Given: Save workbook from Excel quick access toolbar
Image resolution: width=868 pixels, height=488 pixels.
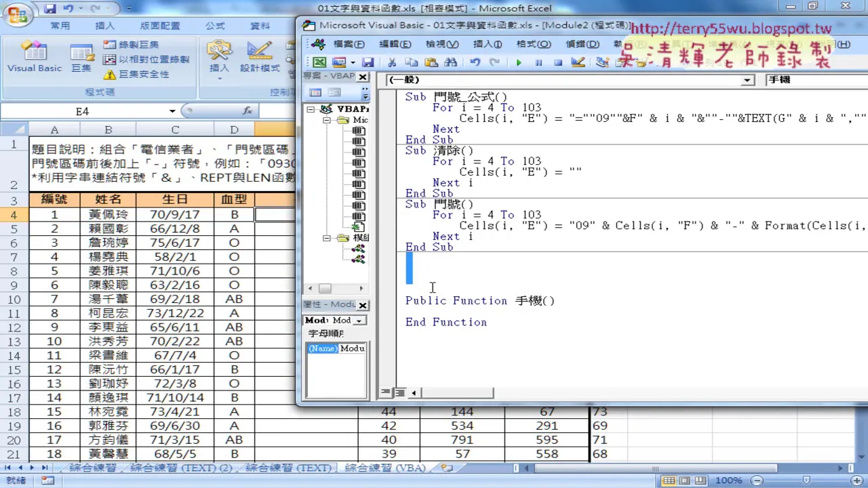Looking at the screenshot, I should click(50, 9).
